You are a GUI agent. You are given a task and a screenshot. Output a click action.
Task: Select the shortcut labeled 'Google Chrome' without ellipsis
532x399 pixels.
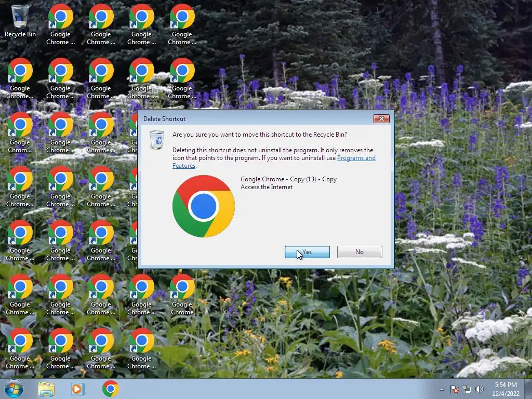click(x=182, y=295)
